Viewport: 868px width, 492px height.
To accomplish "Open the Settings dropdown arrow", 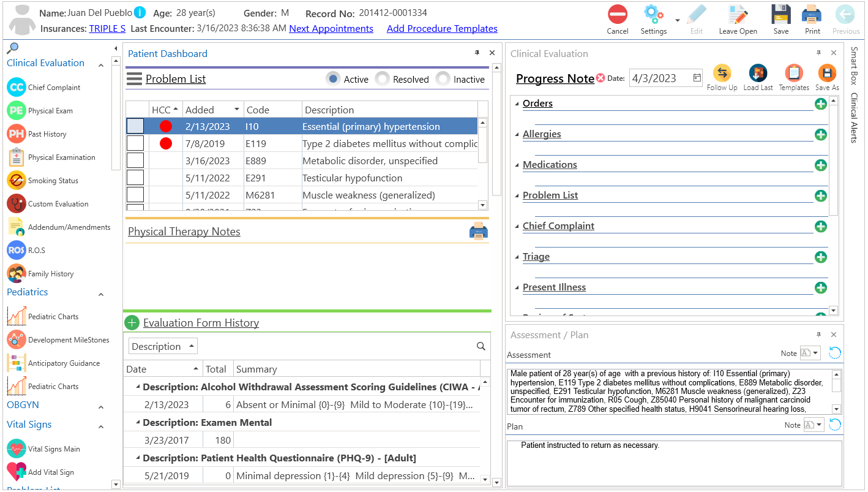I will pos(677,20).
